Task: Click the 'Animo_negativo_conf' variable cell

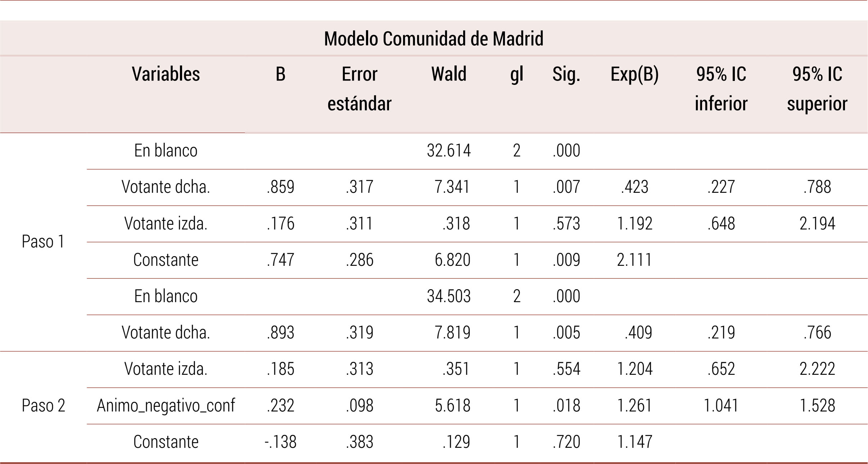Action: [166, 406]
